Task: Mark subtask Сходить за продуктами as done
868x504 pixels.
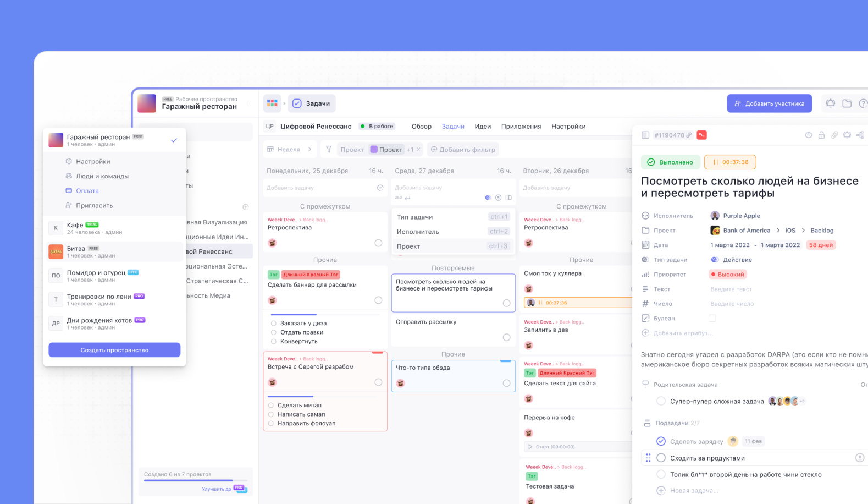Action: pos(661,458)
